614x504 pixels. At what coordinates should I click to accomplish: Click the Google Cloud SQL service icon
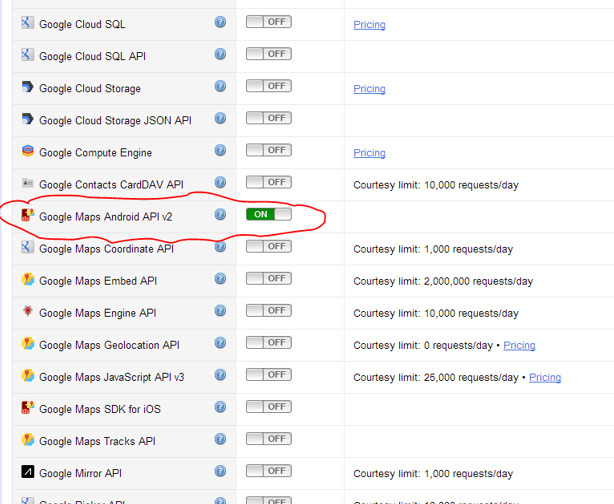27,22
